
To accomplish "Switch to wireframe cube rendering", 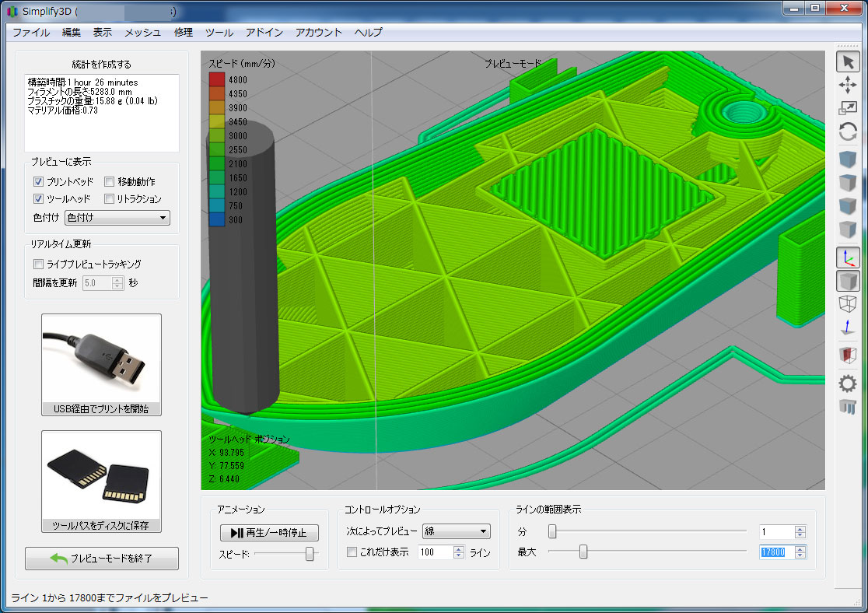I will 848,304.
